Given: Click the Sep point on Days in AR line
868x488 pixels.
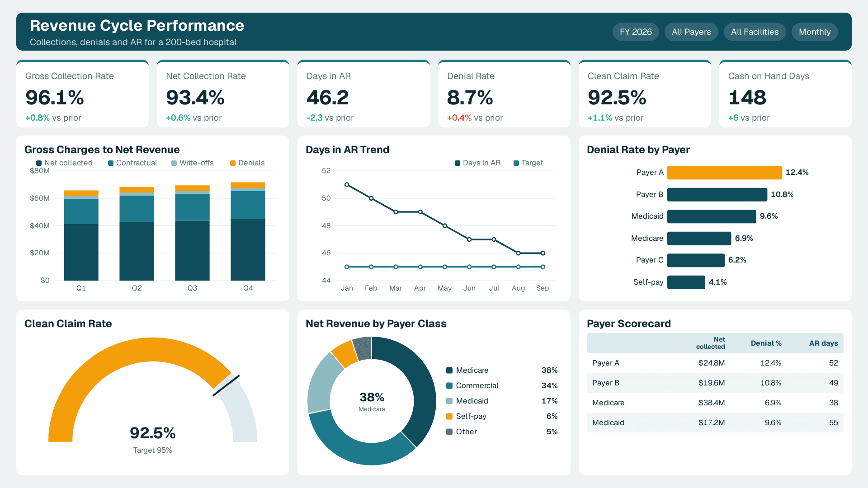Looking at the screenshot, I should point(542,253).
